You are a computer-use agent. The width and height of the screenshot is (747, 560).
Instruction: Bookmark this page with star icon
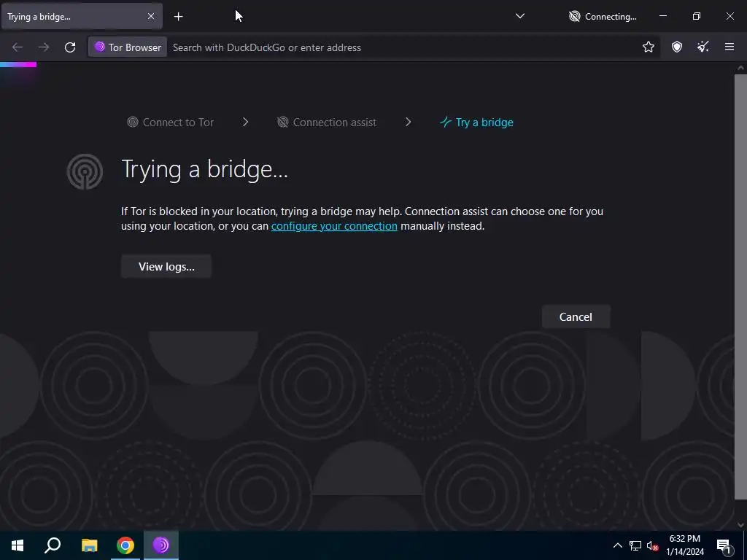tap(648, 47)
